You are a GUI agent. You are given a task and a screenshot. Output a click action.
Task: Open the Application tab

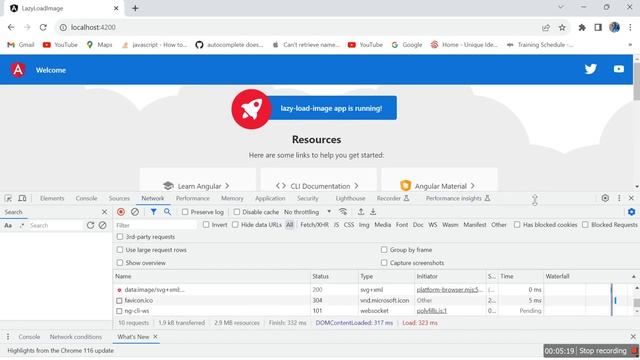270,198
